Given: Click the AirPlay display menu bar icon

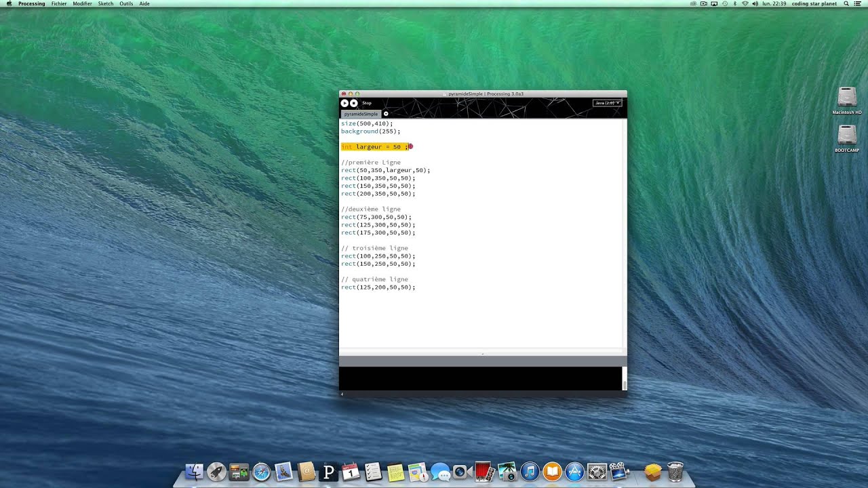Looking at the screenshot, I should (x=715, y=3).
